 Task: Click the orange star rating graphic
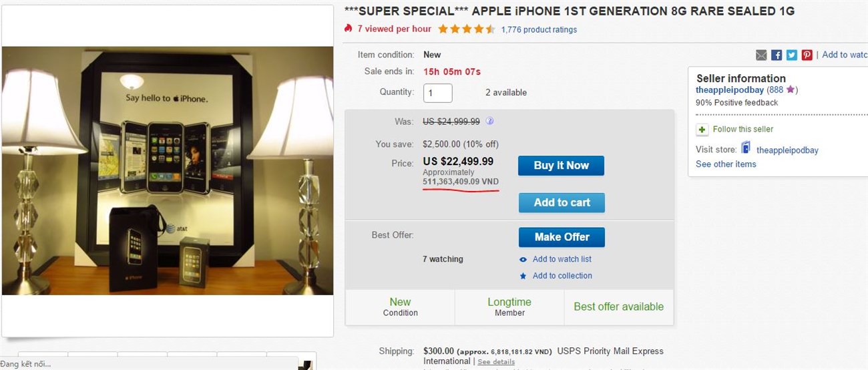pyautogui.click(x=467, y=29)
